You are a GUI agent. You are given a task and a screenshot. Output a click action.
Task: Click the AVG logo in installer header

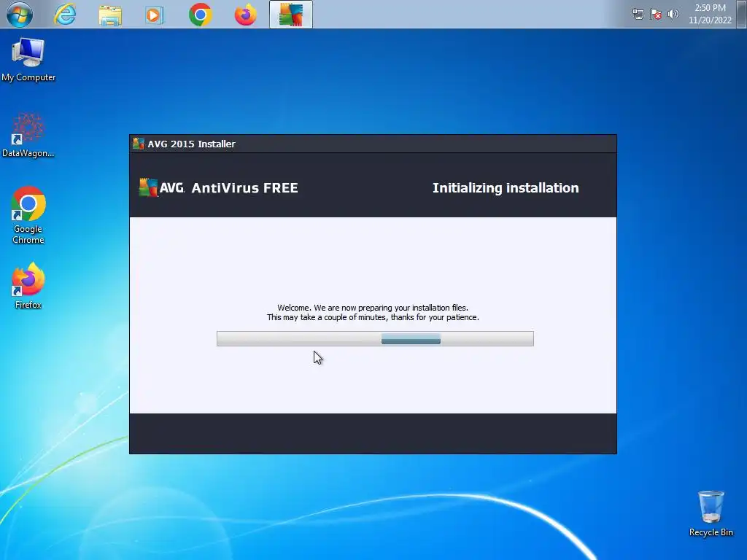tap(161, 187)
